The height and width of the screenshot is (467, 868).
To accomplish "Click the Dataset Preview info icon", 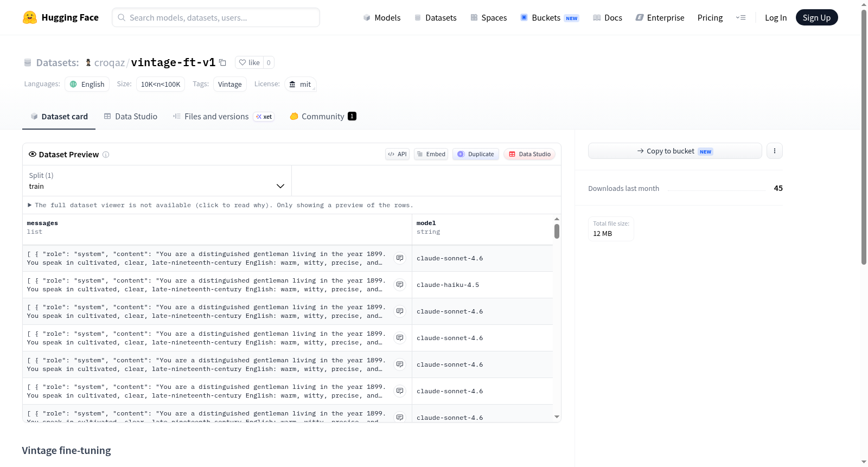I will pos(106,155).
